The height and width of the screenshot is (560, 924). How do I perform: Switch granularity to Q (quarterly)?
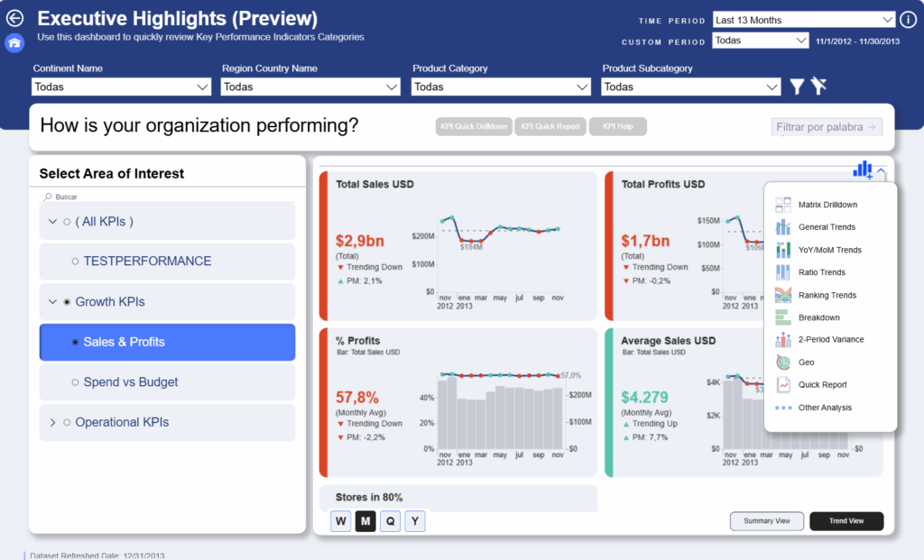390,521
